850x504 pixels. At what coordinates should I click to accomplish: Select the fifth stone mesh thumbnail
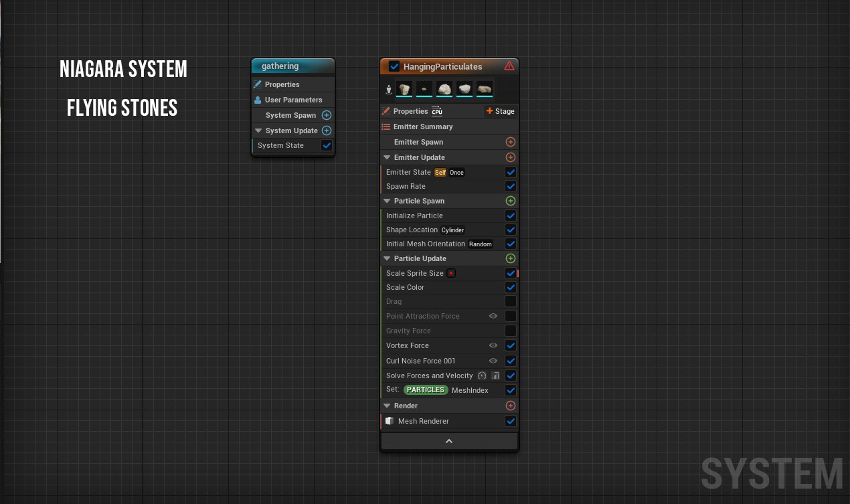coord(485,89)
